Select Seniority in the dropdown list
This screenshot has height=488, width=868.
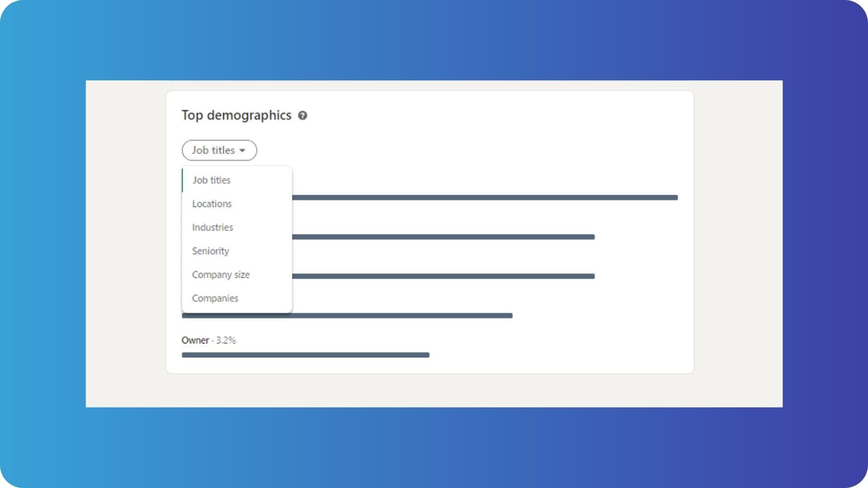pyautogui.click(x=237, y=251)
